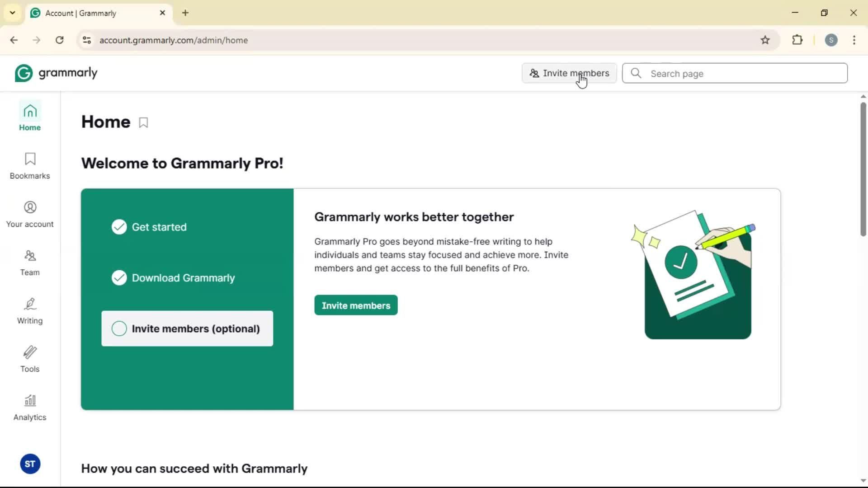Select Invite members (optional) checklist step
Image resolution: width=868 pixels, height=488 pixels.
tap(187, 328)
